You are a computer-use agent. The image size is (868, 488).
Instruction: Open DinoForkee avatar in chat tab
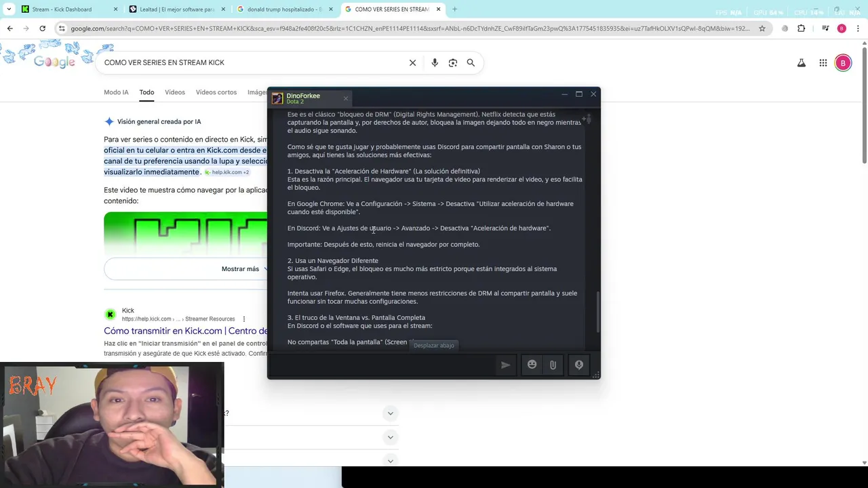[x=277, y=98]
